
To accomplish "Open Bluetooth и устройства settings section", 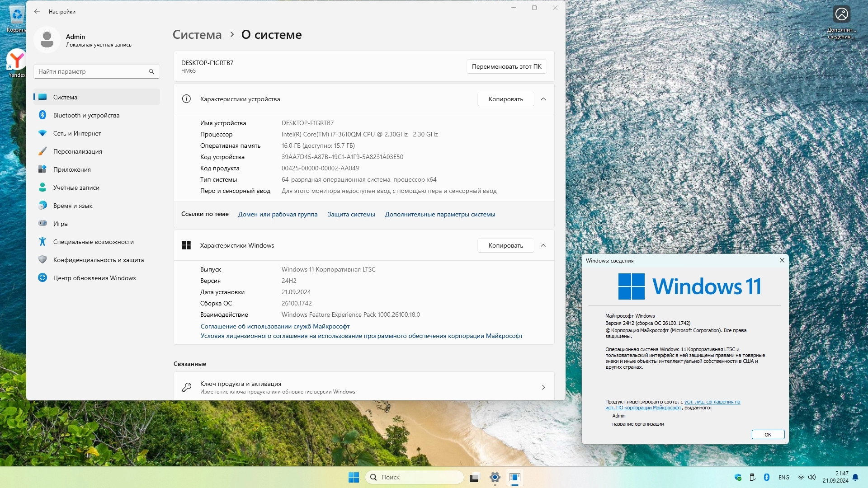I will point(86,115).
